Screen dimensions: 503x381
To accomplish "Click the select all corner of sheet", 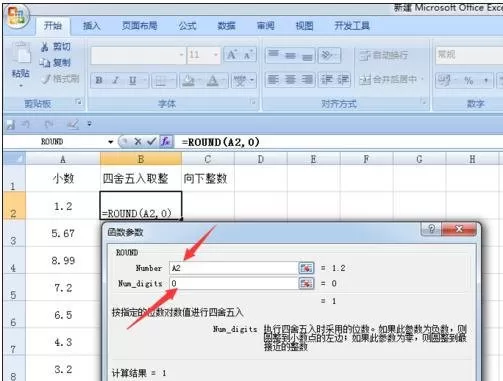I will pos(15,159).
